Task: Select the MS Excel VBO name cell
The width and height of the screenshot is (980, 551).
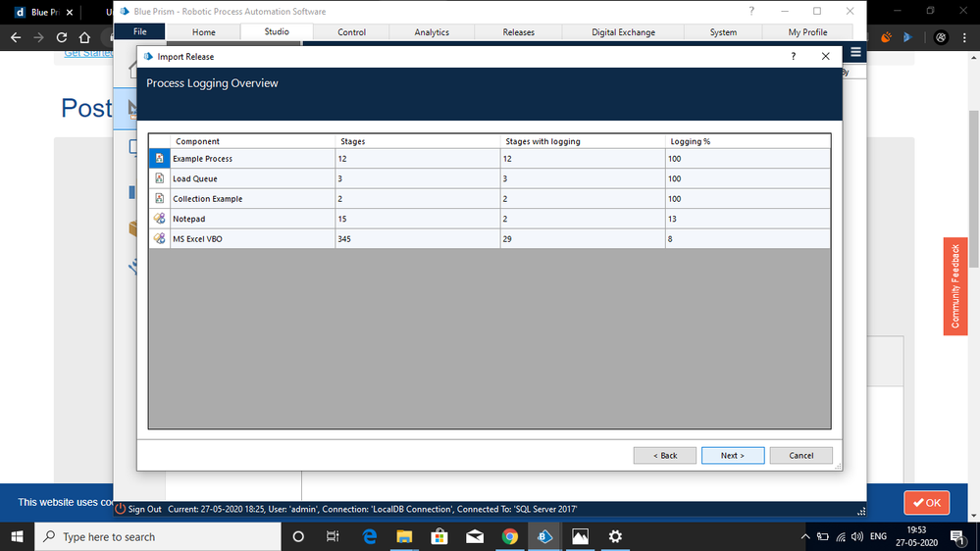Action: pyautogui.click(x=252, y=238)
